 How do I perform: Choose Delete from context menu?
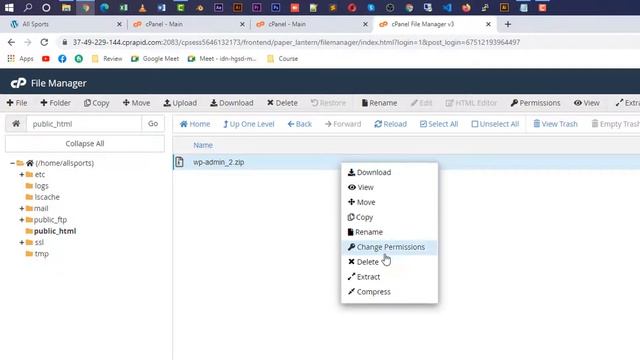point(389,262)
